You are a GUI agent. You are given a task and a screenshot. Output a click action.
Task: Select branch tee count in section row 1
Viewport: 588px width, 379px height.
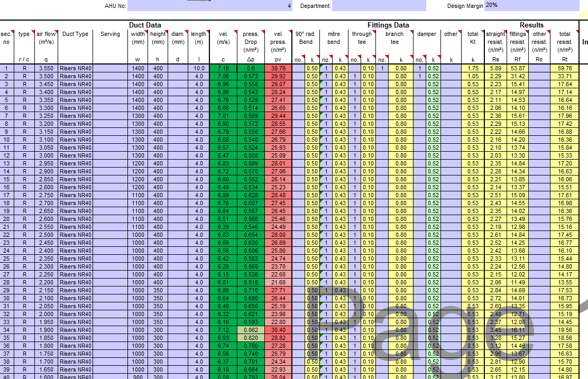point(382,68)
